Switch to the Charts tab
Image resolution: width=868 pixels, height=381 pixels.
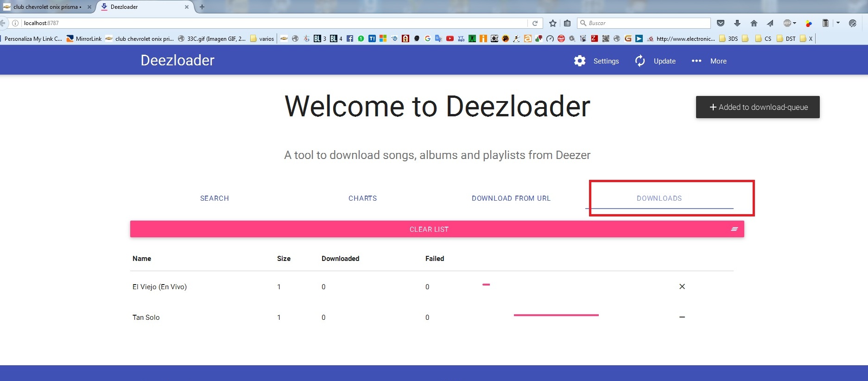point(362,198)
